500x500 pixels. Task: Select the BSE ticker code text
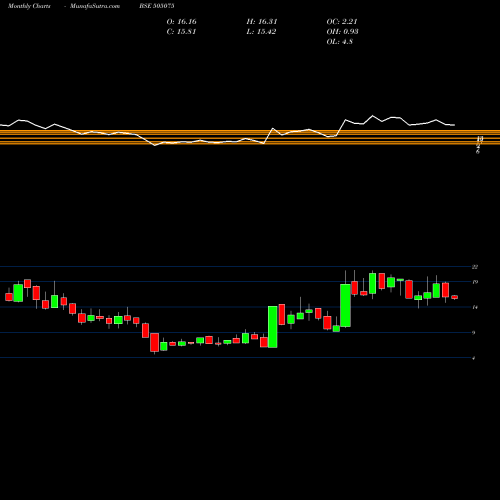click(157, 6)
